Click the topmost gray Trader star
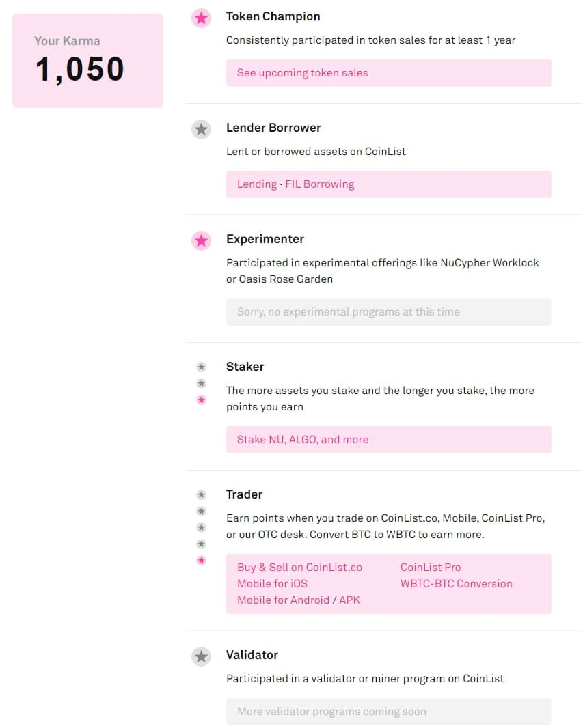Image resolution: width=583 pixels, height=728 pixels. (x=201, y=494)
